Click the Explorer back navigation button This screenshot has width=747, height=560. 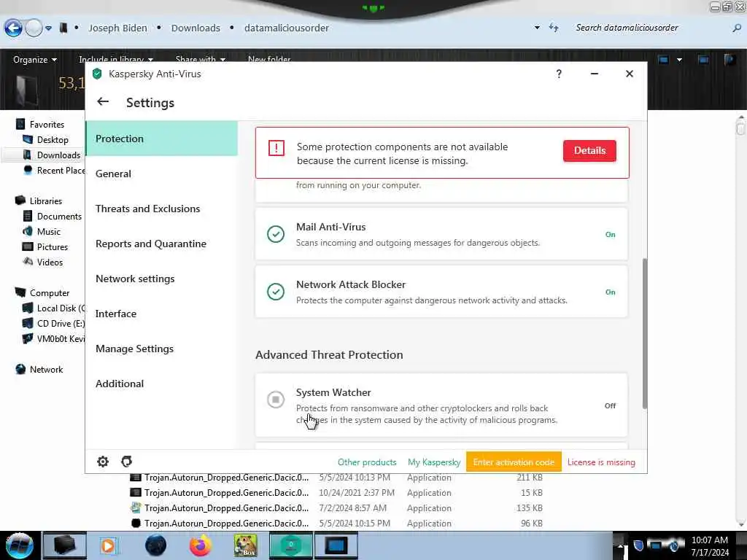coord(13,28)
